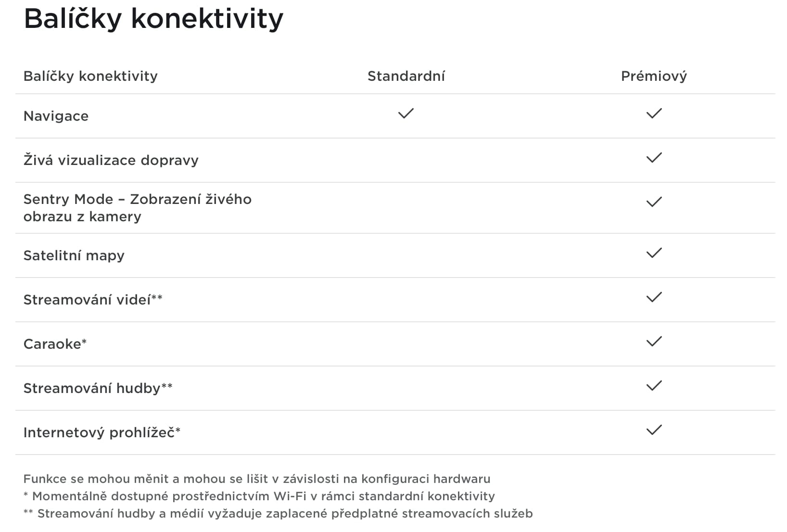Click the Streamování videí checkmark

click(654, 297)
